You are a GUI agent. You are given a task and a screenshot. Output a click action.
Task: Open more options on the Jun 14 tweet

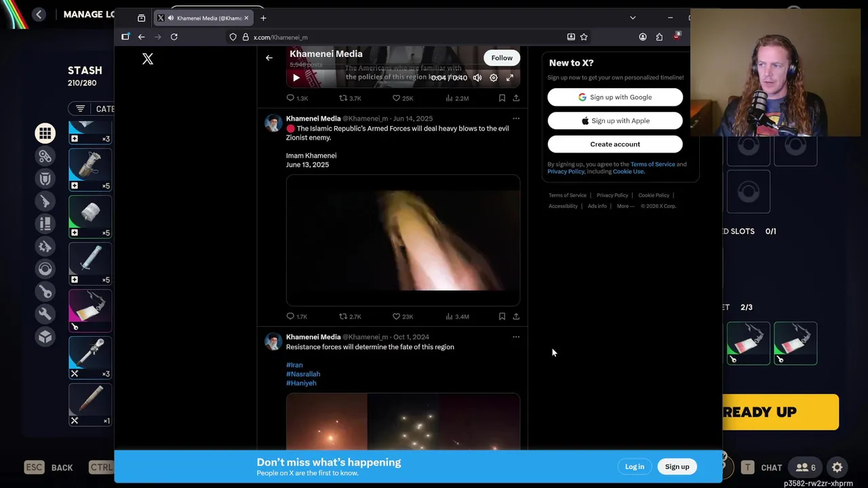click(x=516, y=119)
